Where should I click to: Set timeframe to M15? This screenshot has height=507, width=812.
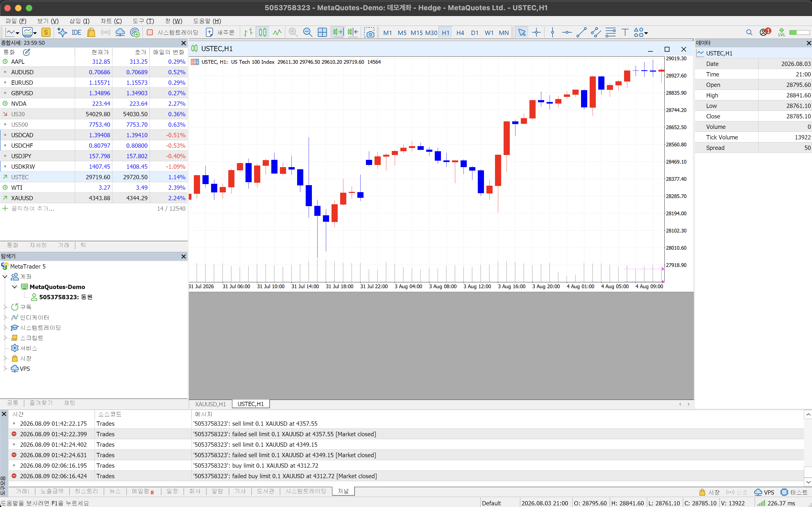(416, 33)
